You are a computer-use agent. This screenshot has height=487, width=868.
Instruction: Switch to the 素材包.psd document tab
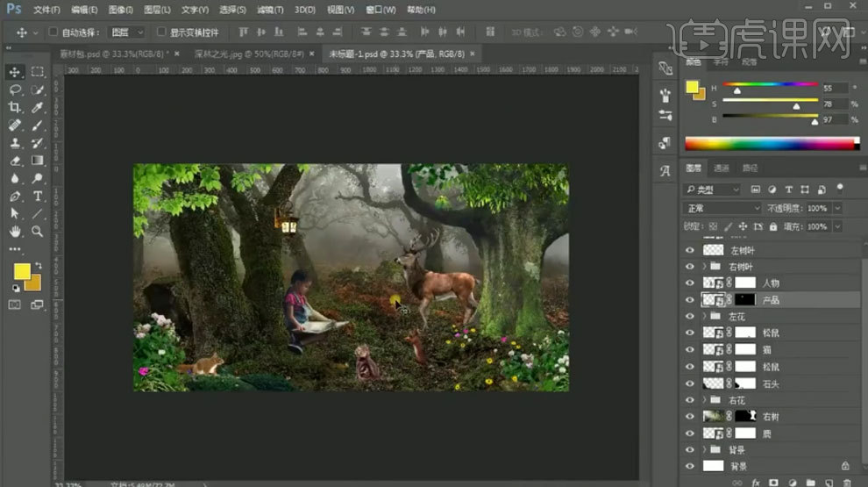[x=114, y=54]
